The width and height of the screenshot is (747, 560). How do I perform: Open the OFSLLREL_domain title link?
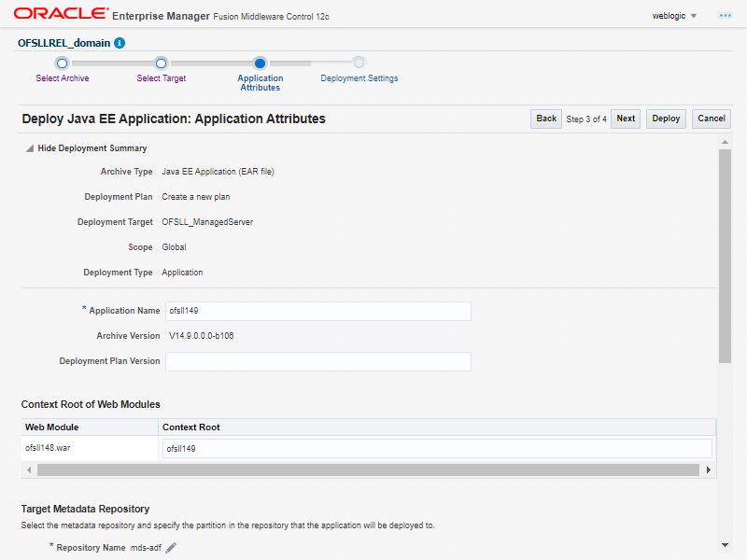pos(63,43)
